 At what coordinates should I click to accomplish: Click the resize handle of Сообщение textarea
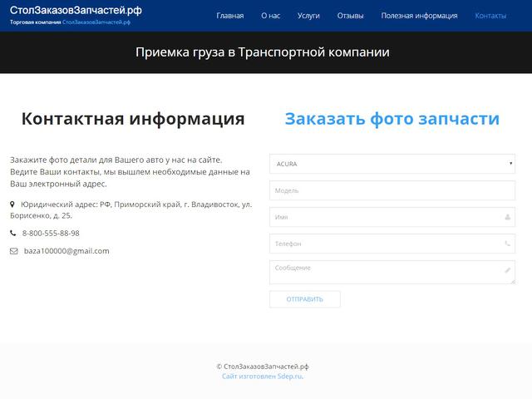coord(513,282)
